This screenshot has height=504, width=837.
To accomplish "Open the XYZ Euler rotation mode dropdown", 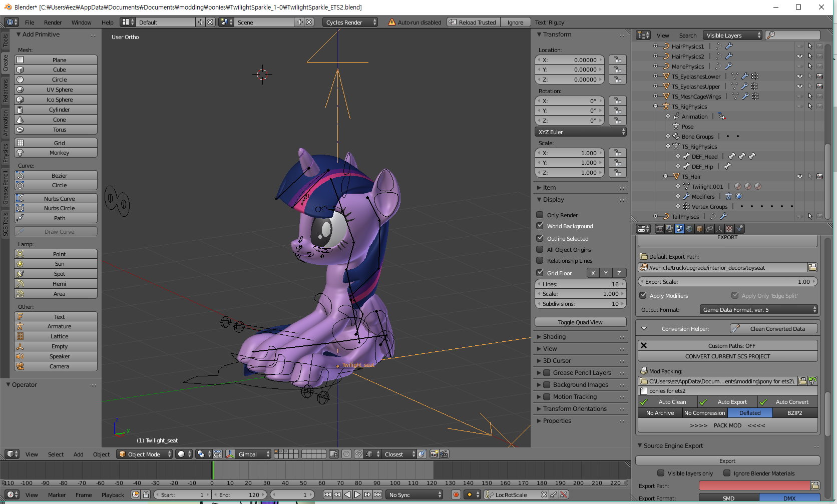I will [581, 132].
